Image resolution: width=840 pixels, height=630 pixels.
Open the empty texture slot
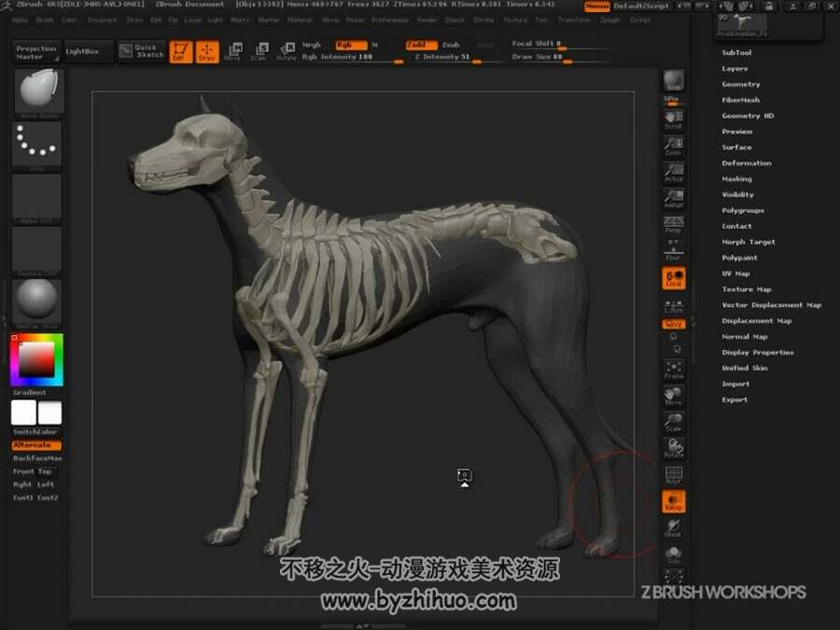coord(37,250)
